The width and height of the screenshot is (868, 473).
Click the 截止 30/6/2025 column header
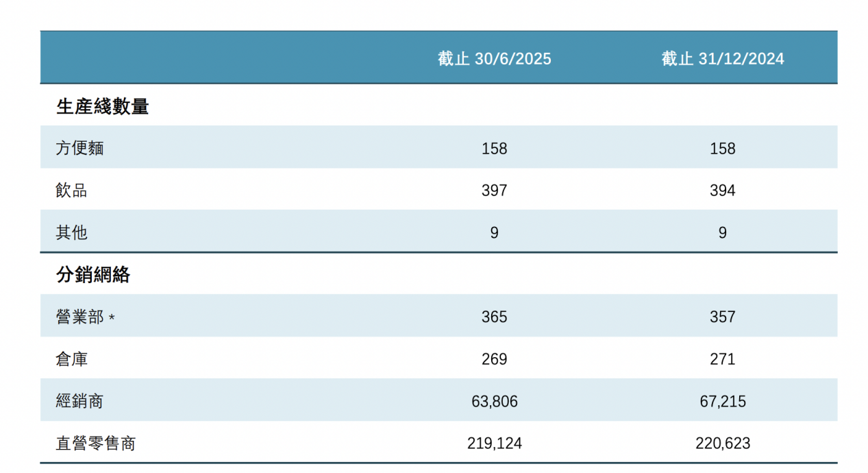coord(495,59)
